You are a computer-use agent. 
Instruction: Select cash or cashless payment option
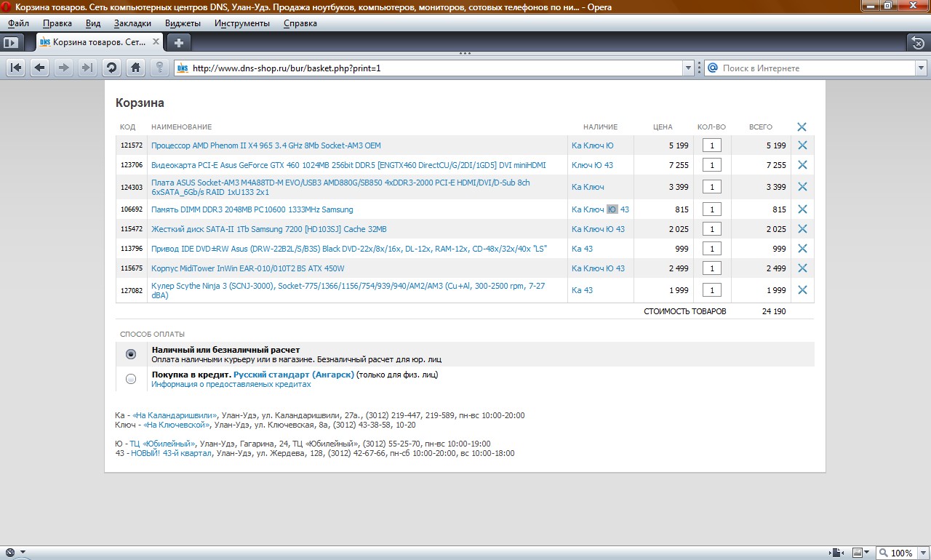pos(131,354)
